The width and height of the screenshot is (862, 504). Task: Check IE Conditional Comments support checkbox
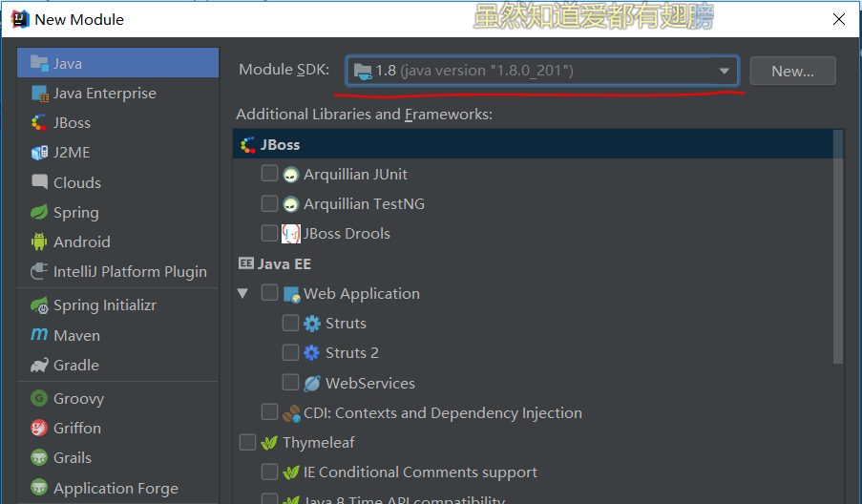coord(269,471)
